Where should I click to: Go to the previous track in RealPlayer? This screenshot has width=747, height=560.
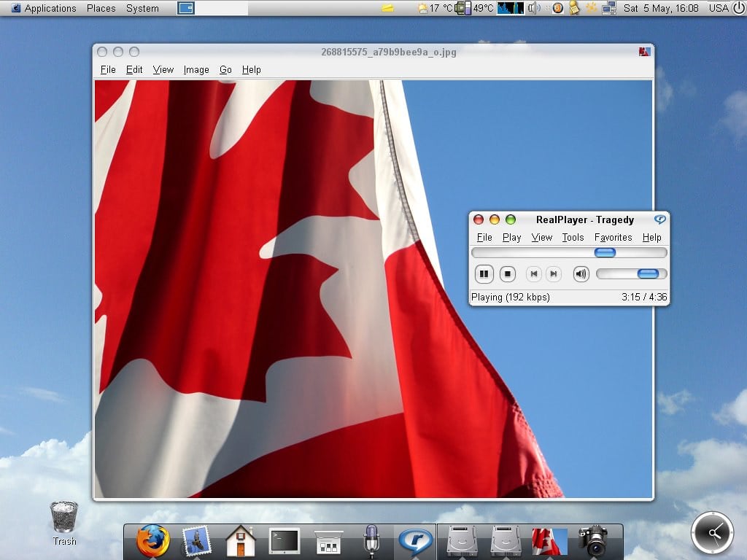coord(534,274)
